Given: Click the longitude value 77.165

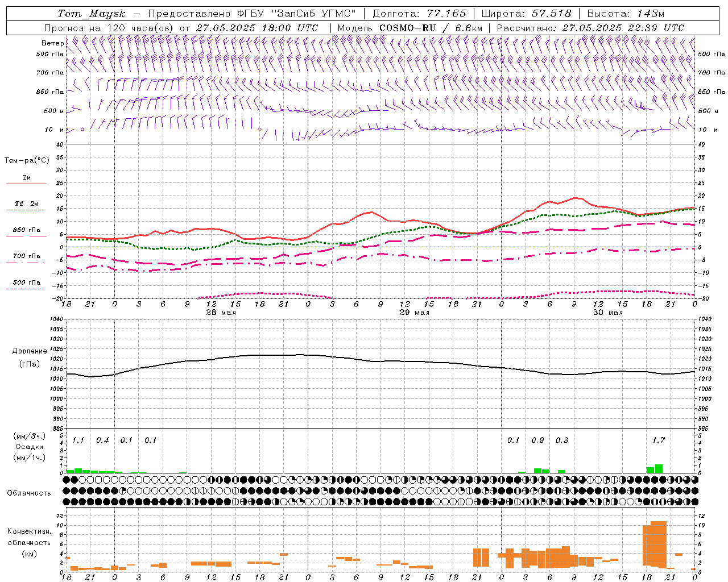Looking at the screenshot, I should coord(446,14).
